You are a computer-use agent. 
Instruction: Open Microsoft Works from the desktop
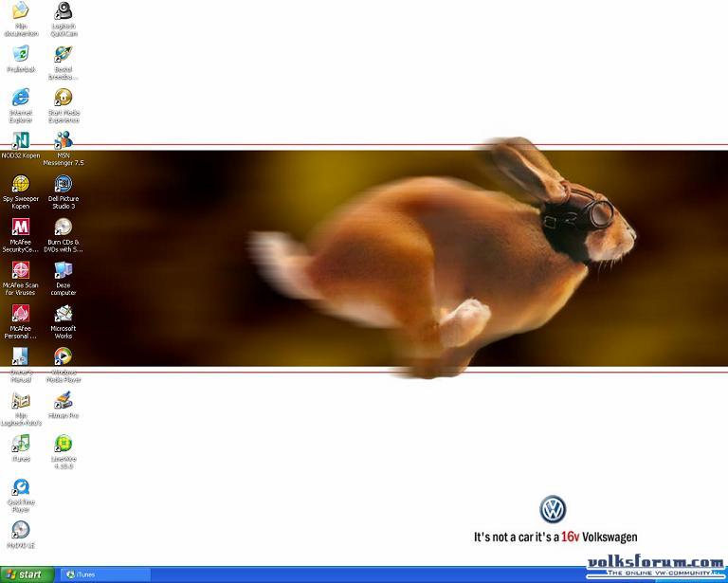tap(64, 313)
